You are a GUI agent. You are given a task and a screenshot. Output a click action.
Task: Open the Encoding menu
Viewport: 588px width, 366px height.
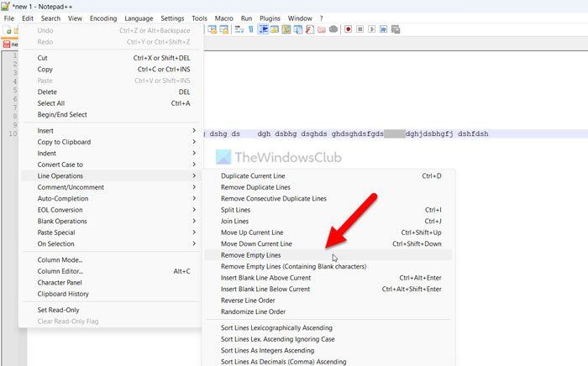(103, 18)
